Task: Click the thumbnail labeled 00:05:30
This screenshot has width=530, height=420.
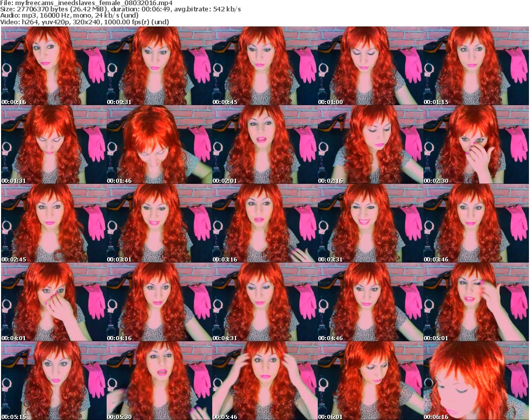Action: click(159, 381)
